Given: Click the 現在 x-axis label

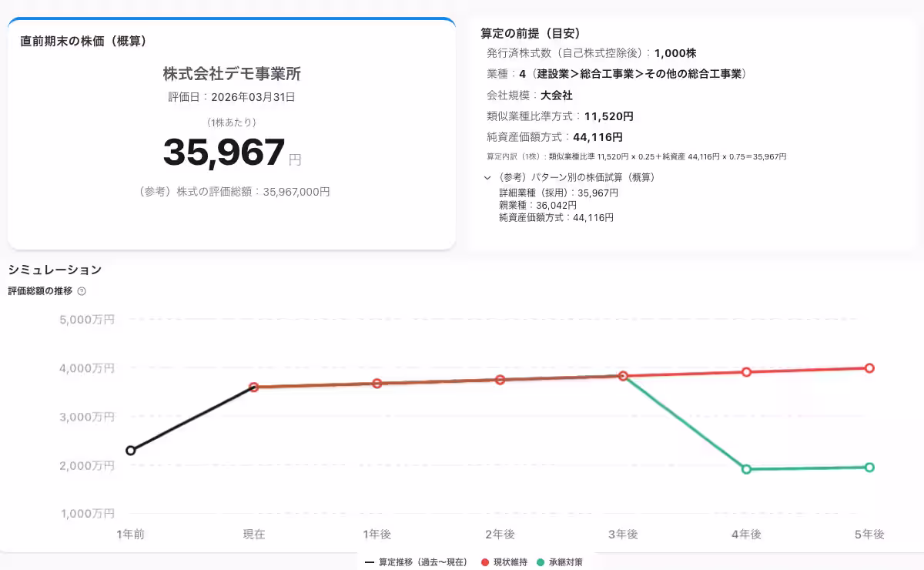Looking at the screenshot, I should click(x=254, y=535).
